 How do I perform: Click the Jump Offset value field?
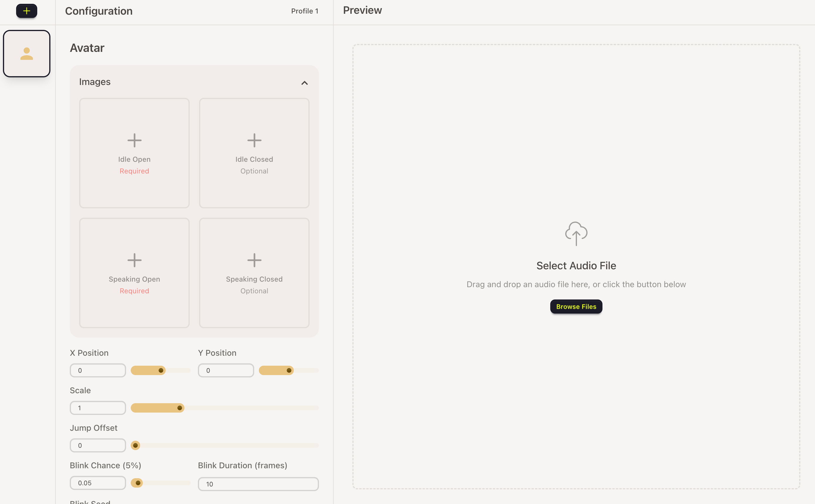pyautogui.click(x=98, y=445)
